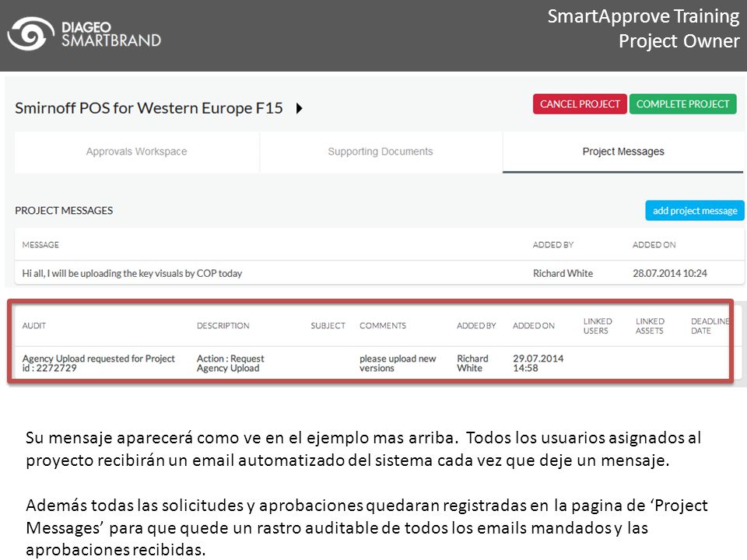Open the Approvals Workspace tab

(137, 152)
